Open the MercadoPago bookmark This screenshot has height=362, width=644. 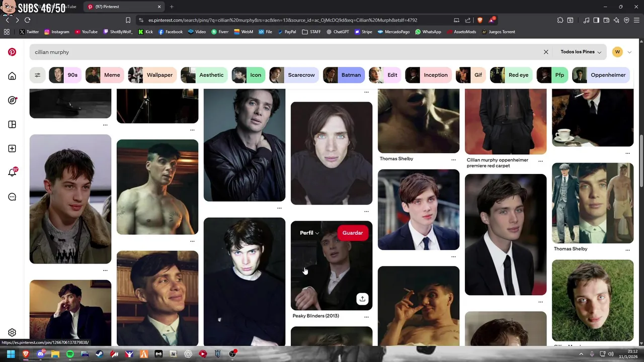(x=393, y=32)
